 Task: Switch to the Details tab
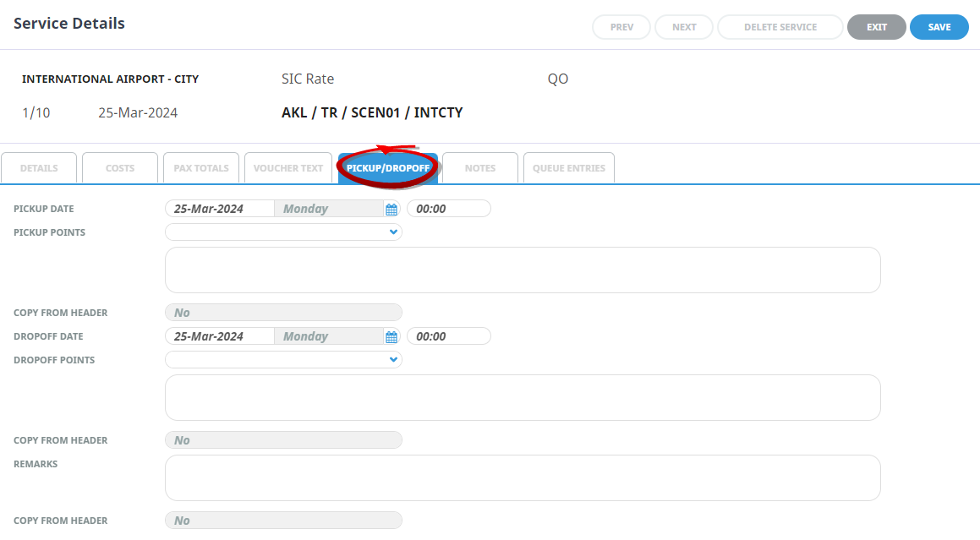(x=39, y=168)
